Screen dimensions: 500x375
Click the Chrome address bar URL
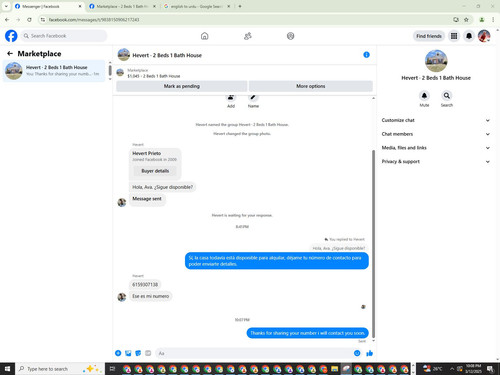coord(94,20)
